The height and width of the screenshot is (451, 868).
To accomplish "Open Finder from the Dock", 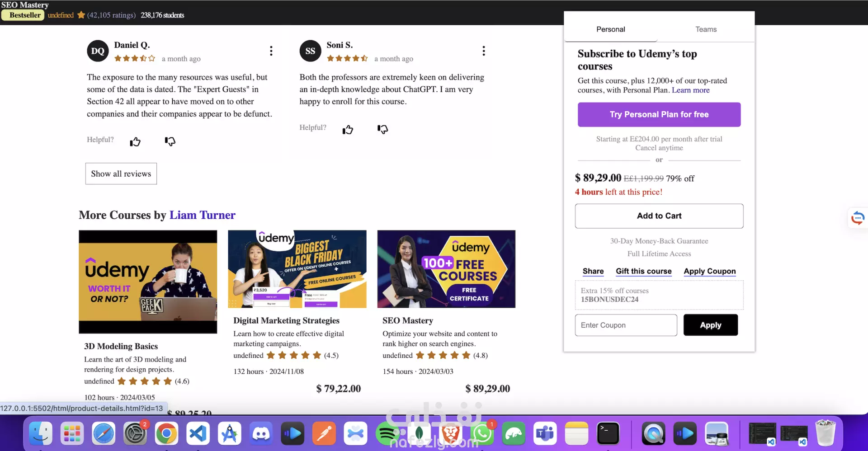I will (x=41, y=433).
